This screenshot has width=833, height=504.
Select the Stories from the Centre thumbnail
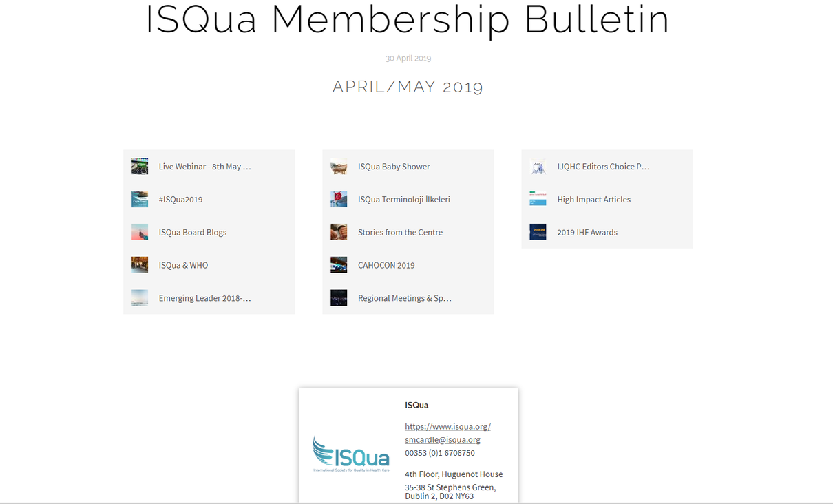click(x=339, y=232)
